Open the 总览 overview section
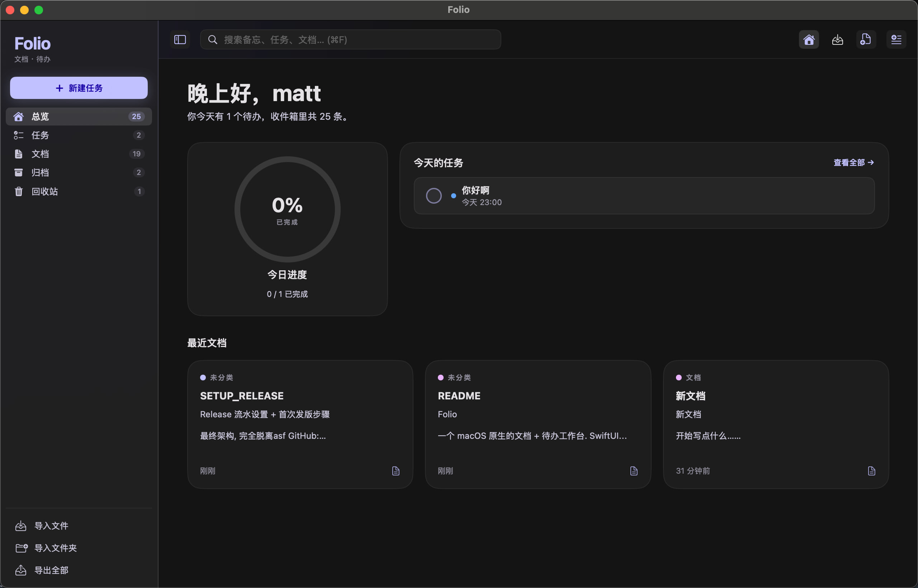The height and width of the screenshot is (588, 918). [x=79, y=117]
